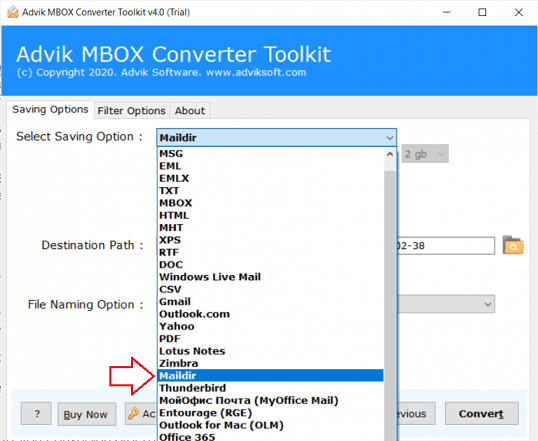Click the Advik app icon in title bar
This screenshot has width=538, height=441.
[x=13, y=12]
